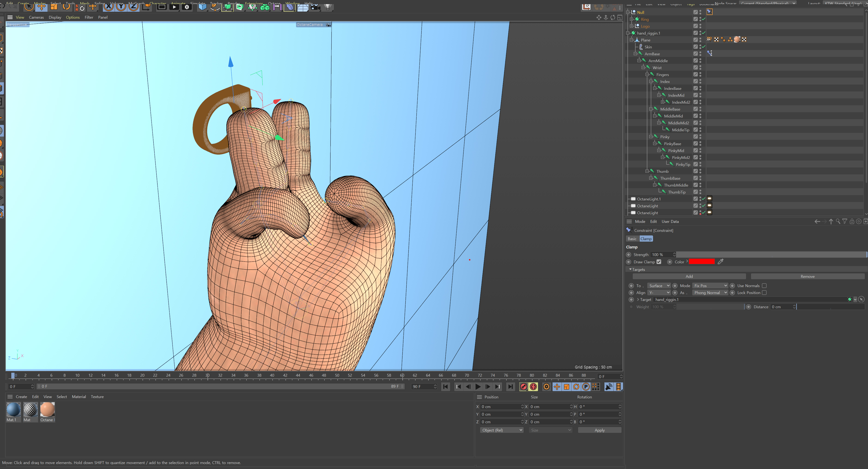Click the Cube primitive icon

point(202,7)
